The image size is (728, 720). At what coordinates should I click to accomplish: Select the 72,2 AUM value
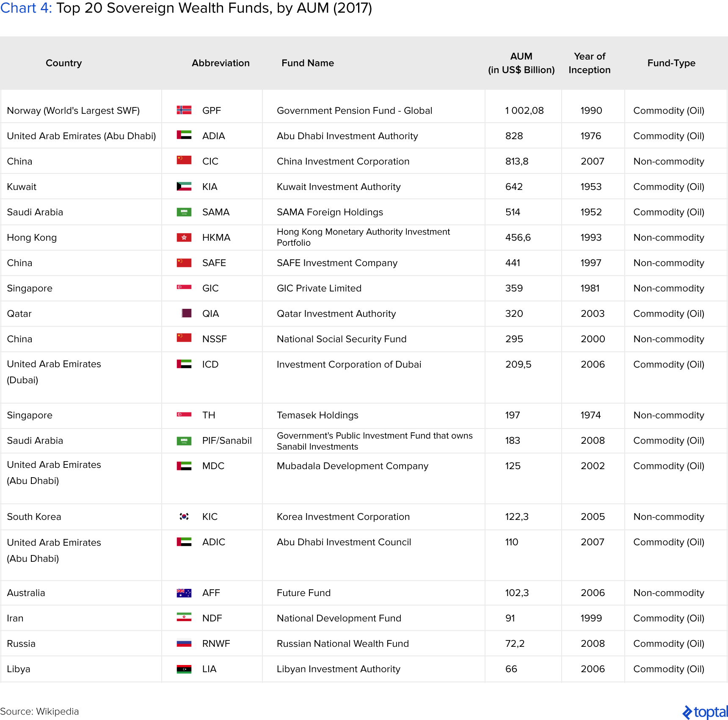(x=515, y=643)
